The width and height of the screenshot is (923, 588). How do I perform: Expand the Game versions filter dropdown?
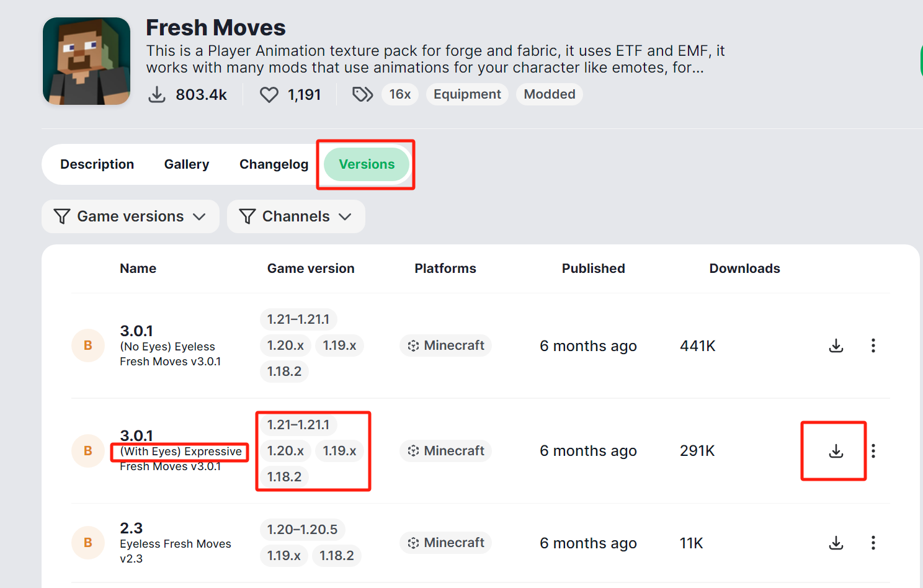(130, 216)
